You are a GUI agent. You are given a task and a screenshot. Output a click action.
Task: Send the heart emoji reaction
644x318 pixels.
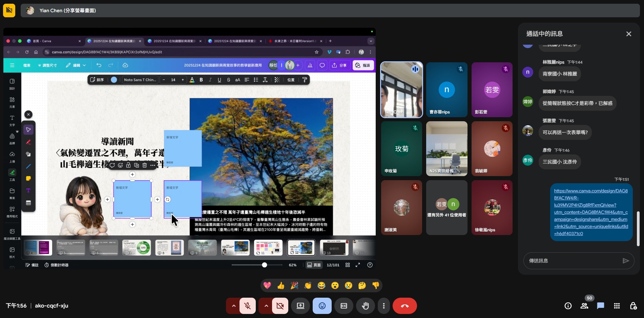(x=267, y=285)
